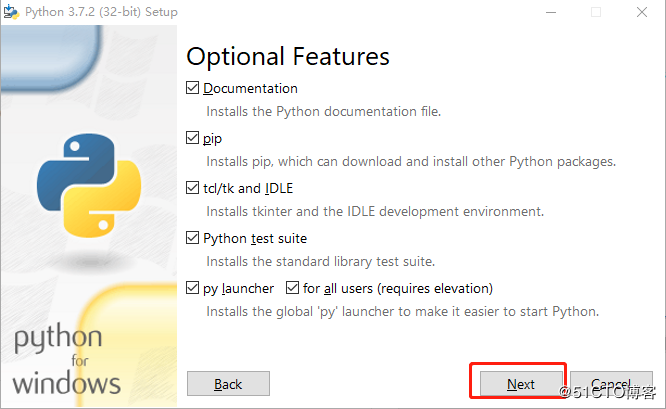Click the 'Python 3.7.2 (32-bit) Setup' title
Screen dimensions: 666x409
pos(101,12)
